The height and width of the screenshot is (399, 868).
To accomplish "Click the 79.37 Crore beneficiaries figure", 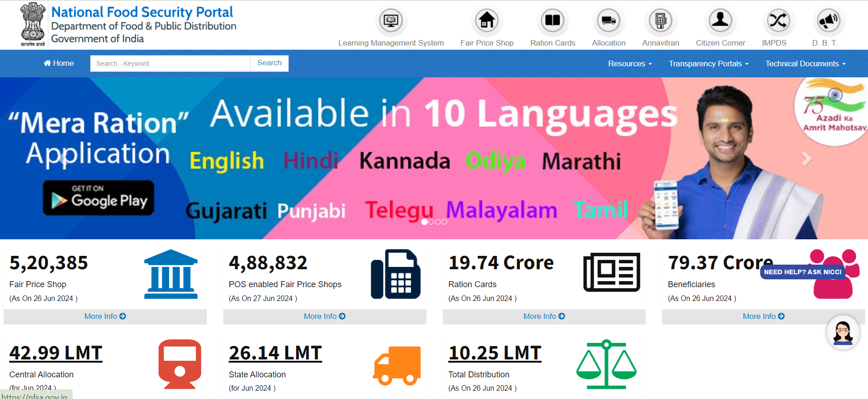I will (x=721, y=263).
